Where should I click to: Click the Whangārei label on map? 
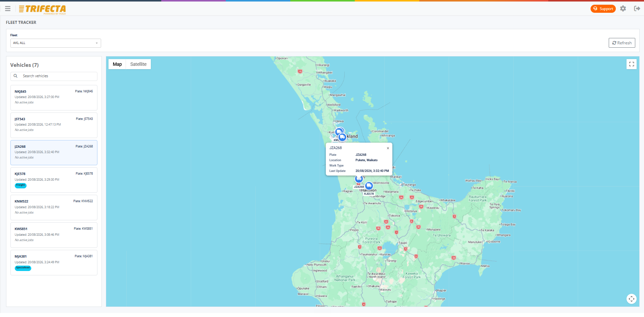325,73
